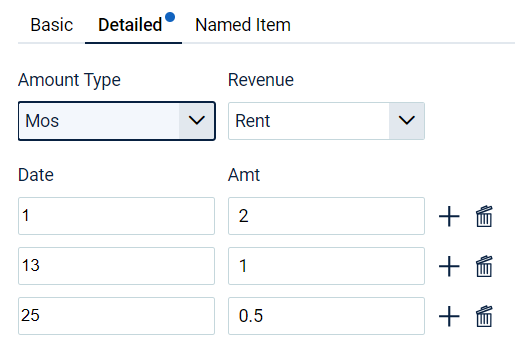Open the Revenue dropdown showing Rent
Viewport: 515px width, 363px height.
coord(326,121)
